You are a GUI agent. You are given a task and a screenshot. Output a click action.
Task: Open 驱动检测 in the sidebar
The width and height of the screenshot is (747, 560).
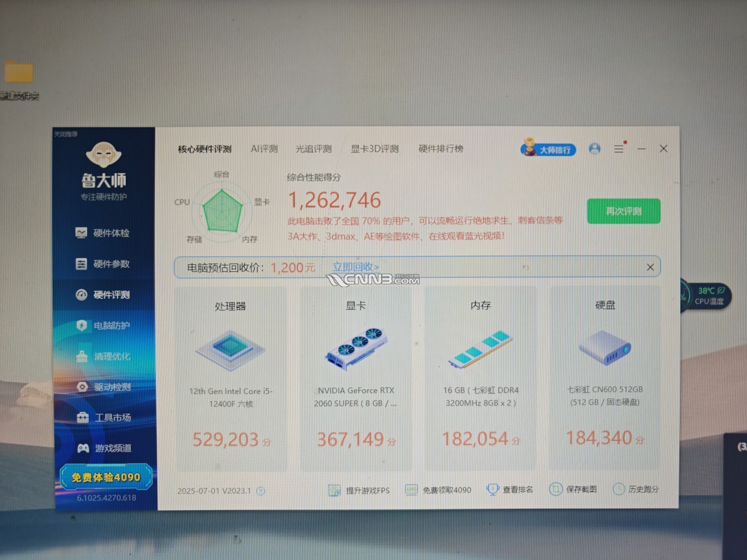click(104, 387)
